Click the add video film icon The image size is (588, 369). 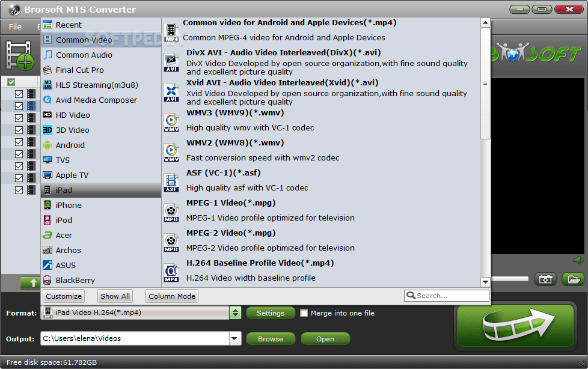click(19, 55)
